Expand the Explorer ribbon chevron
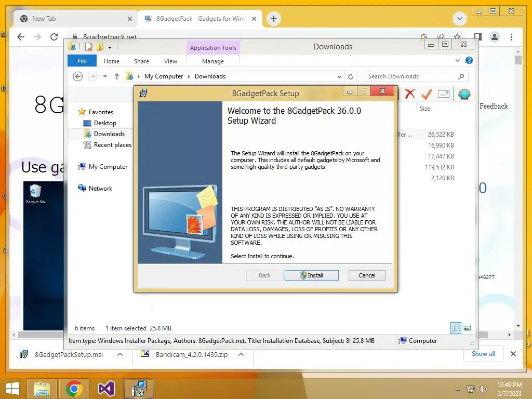The image size is (532, 399). 457,60
